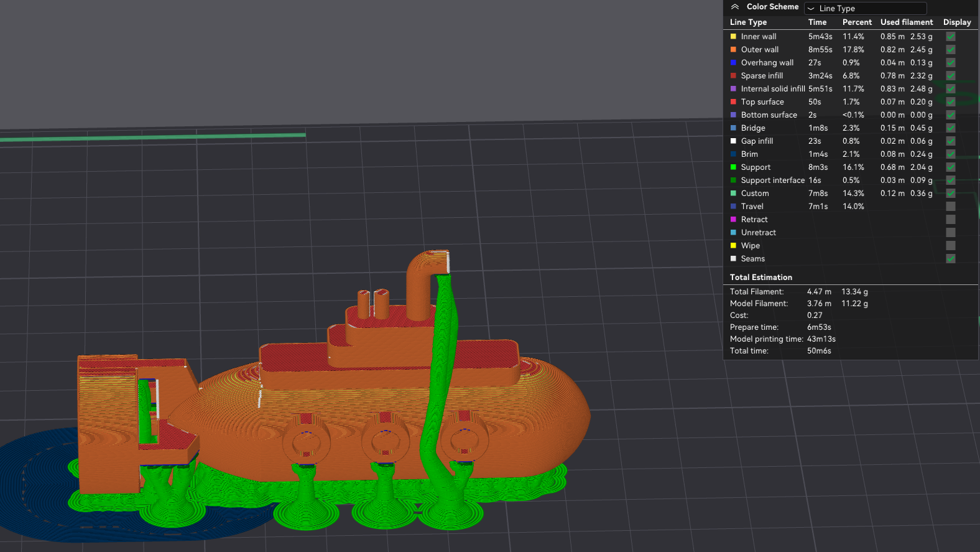Click the white Gap infill swatch
The image size is (980, 552).
733,141
